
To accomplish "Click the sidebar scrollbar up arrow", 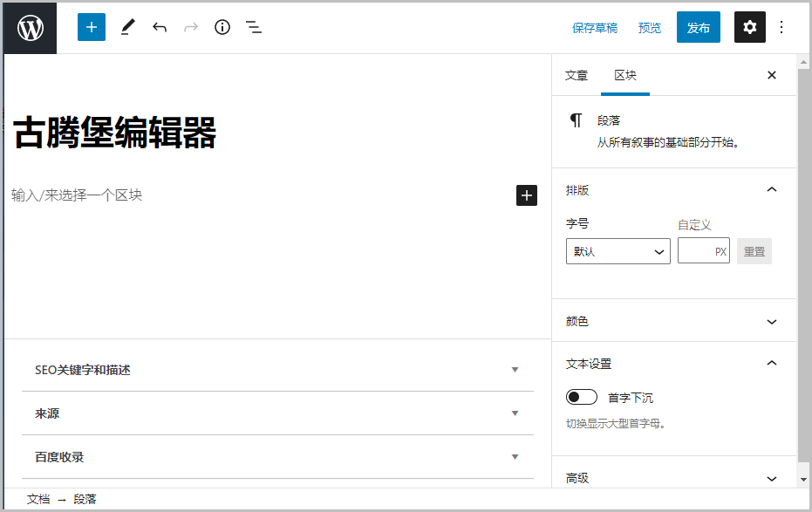I will [803, 63].
